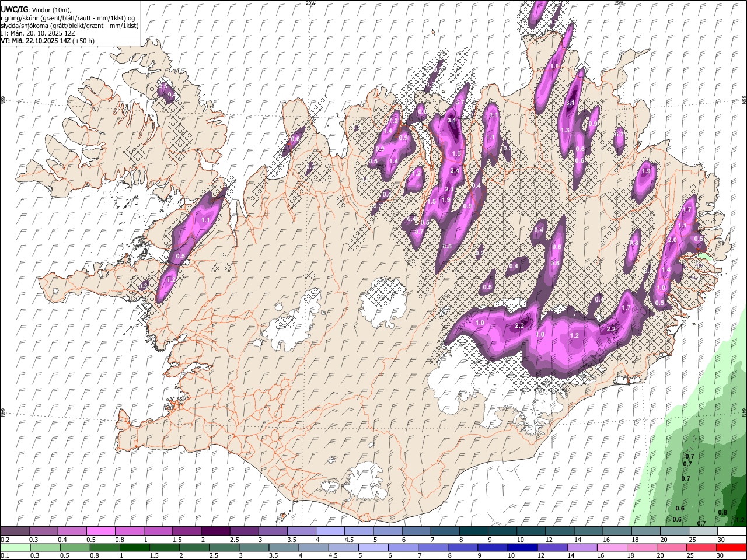Pick lower legend swatch between 1 and 1.5

134,548
